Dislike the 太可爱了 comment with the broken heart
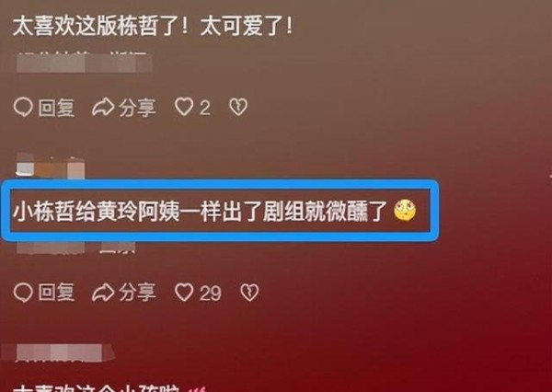Viewport: 552px width, 392px height. coord(238,107)
